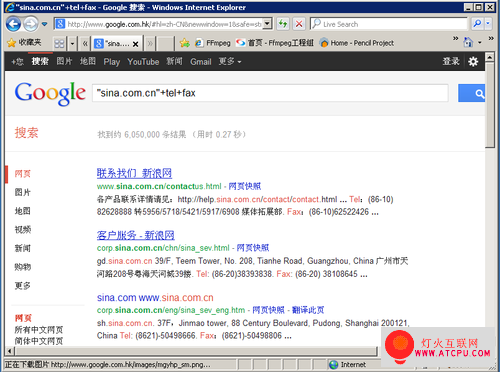Screen dimensions: 500x372
Task: Click vertical scrollbar up arrow
Action: tap(490, 57)
